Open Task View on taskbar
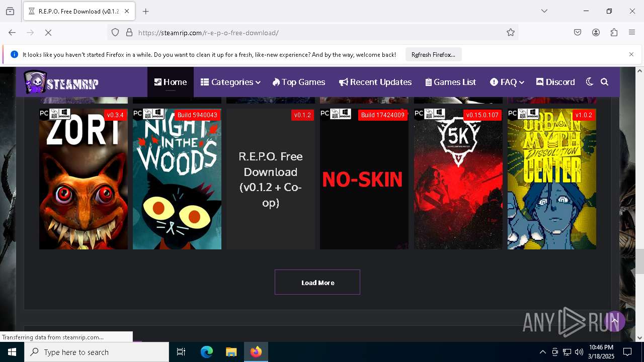 (181, 352)
